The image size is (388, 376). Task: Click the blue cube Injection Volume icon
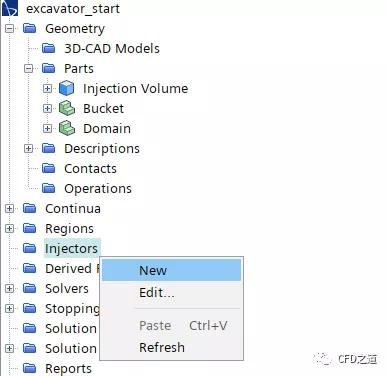66,89
